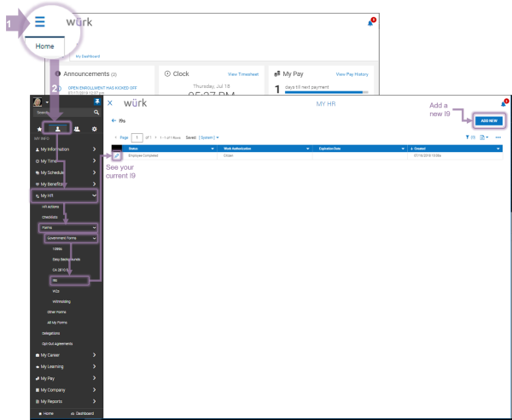
Task: Open Checklists under My HR
Action: pos(49,217)
